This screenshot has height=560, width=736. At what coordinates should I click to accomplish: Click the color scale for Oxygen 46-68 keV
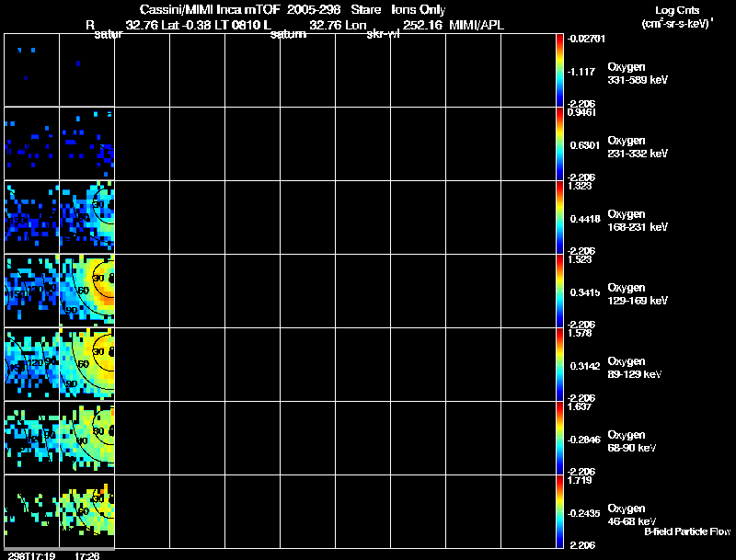coord(559,511)
